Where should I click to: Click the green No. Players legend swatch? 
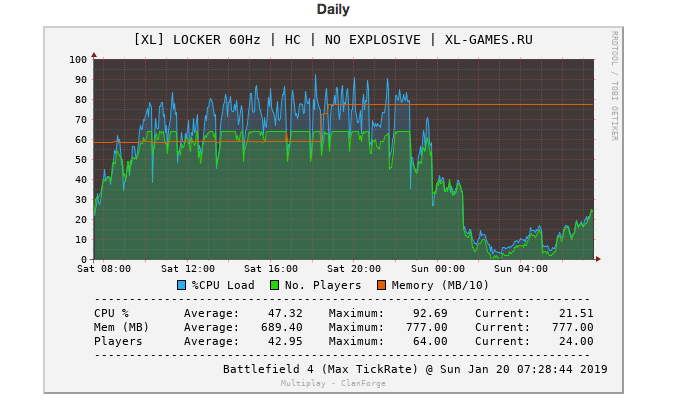275,285
